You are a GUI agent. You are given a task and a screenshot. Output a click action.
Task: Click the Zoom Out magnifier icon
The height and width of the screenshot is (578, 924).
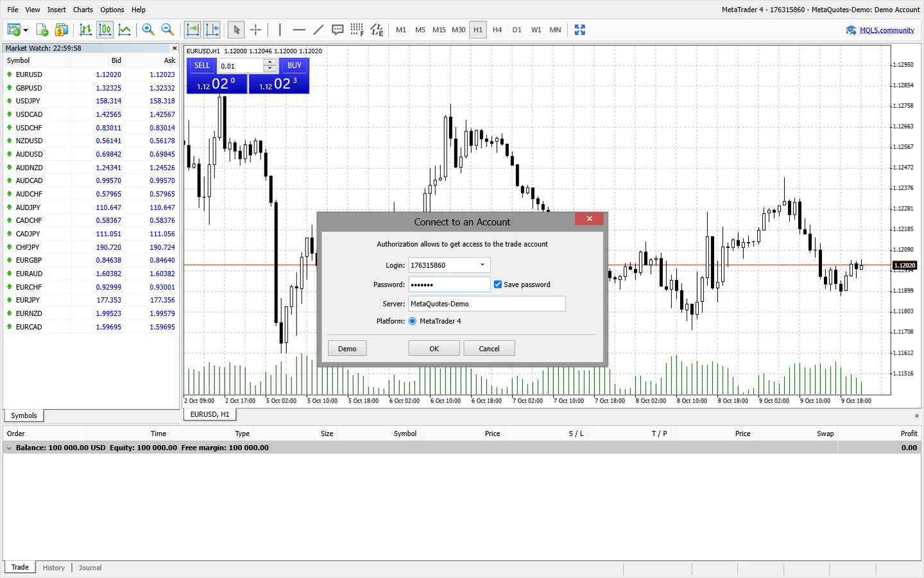(x=167, y=30)
